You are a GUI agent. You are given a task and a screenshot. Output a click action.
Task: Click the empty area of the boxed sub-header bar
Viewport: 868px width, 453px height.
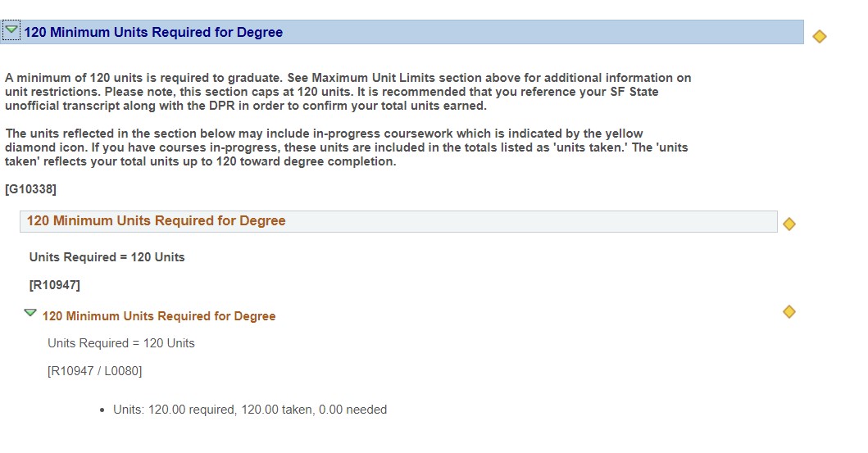531,221
